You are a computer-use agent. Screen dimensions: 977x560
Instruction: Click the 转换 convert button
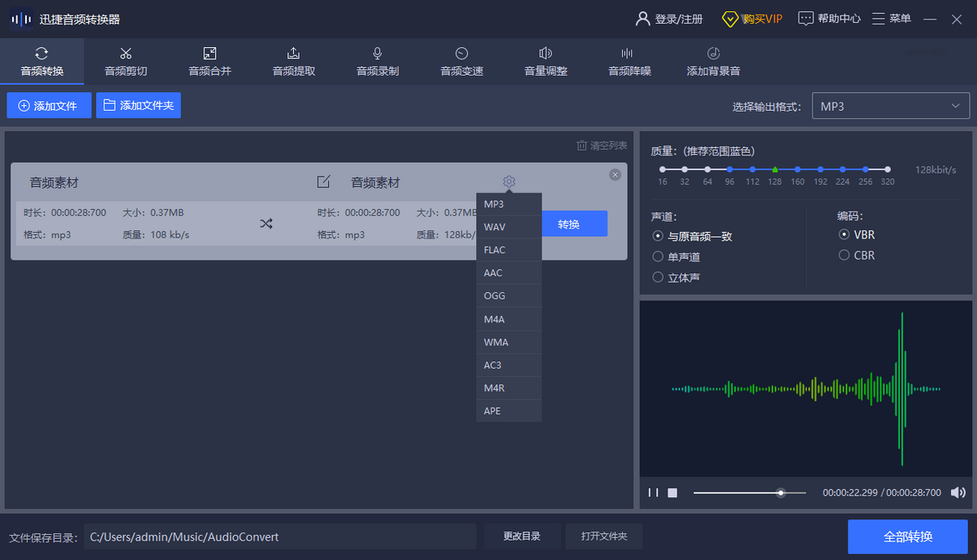574,223
